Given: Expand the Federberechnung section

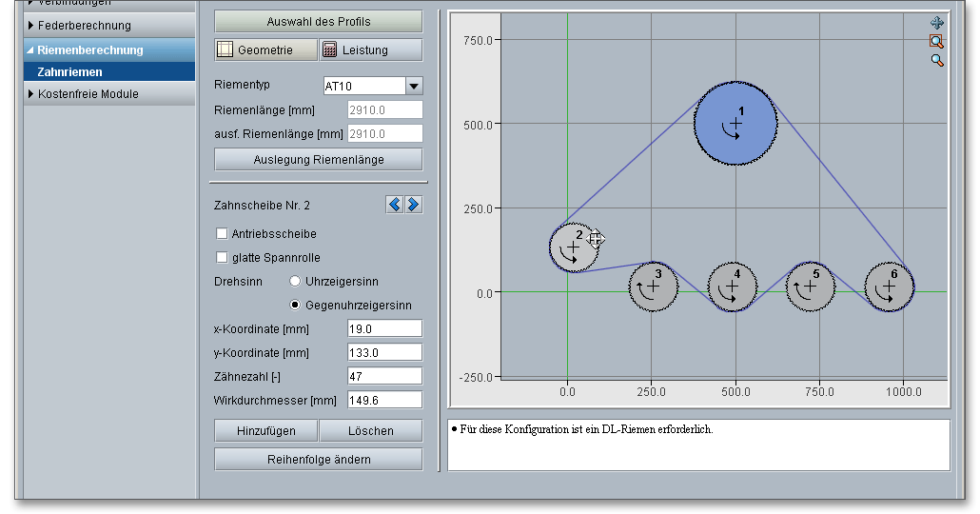Looking at the screenshot, I should pos(84,26).
